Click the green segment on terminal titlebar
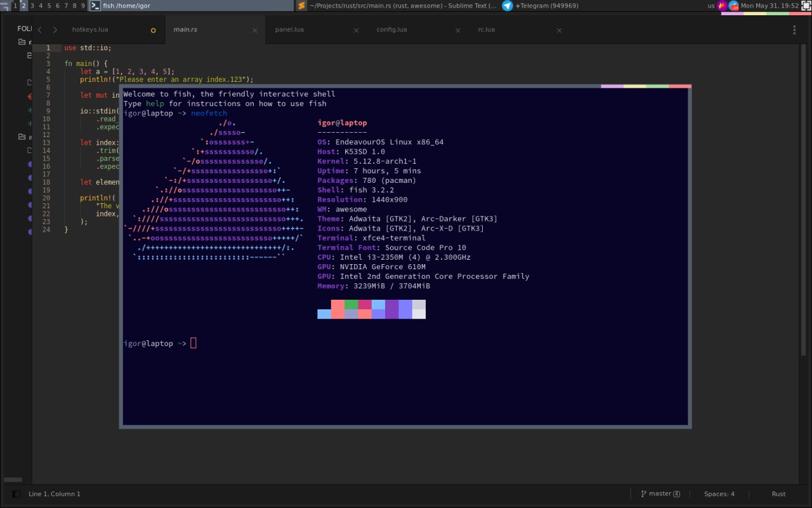This screenshot has height=508, width=812. click(x=657, y=86)
